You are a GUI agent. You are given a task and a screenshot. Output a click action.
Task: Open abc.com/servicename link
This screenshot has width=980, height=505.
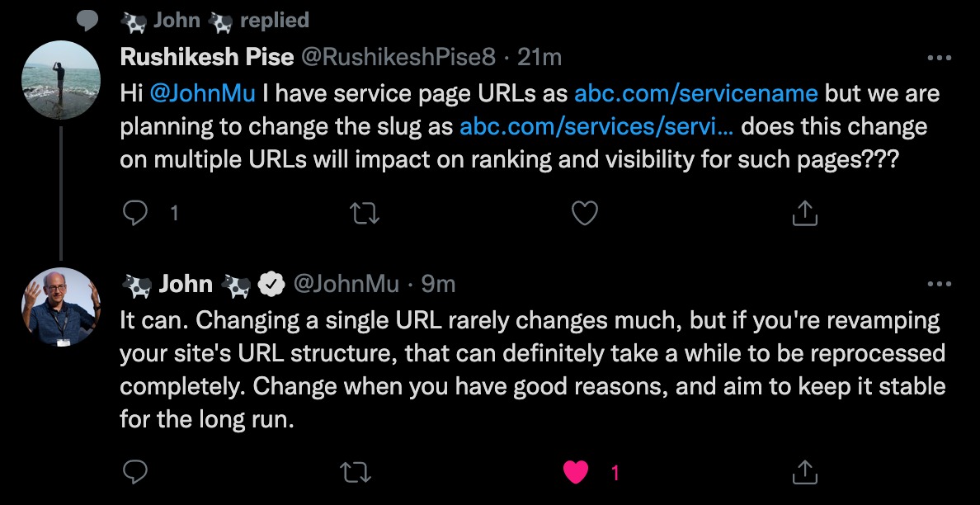(x=695, y=93)
